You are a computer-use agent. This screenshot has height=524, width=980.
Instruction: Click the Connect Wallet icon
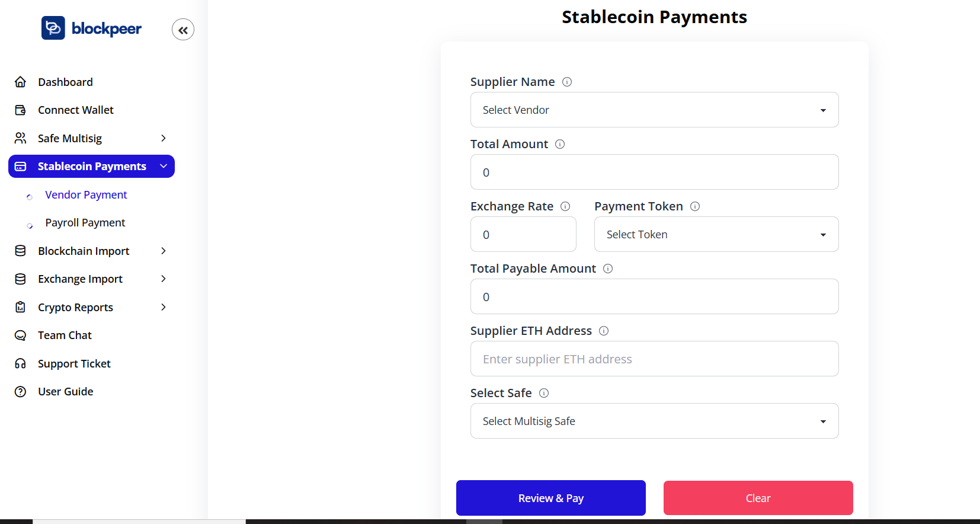[20, 110]
